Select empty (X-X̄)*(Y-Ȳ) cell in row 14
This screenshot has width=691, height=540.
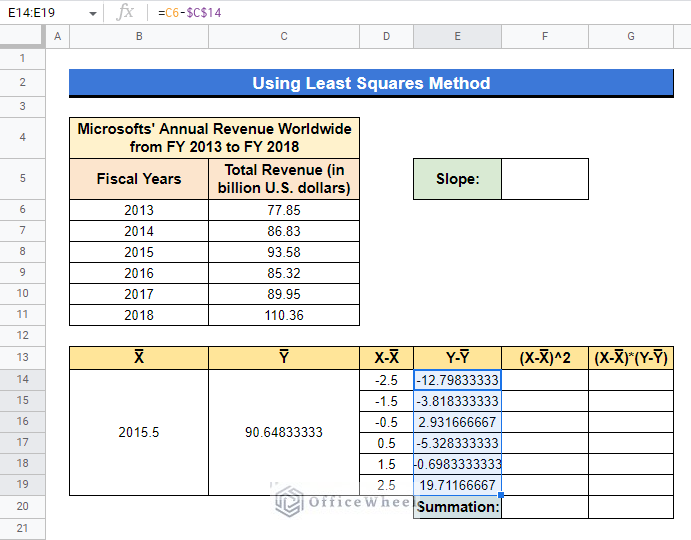pyautogui.click(x=631, y=380)
